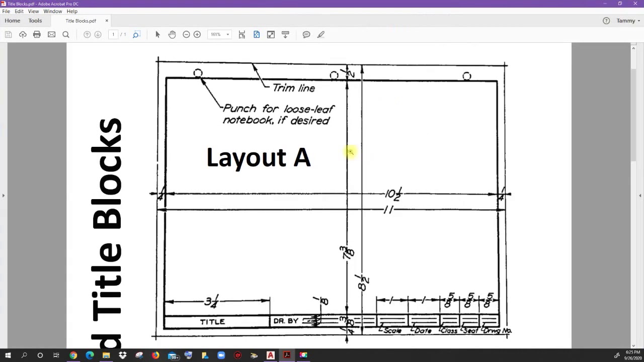Choose the Selection arrow tool
This screenshot has width=644, height=362.
pyautogui.click(x=157, y=34)
